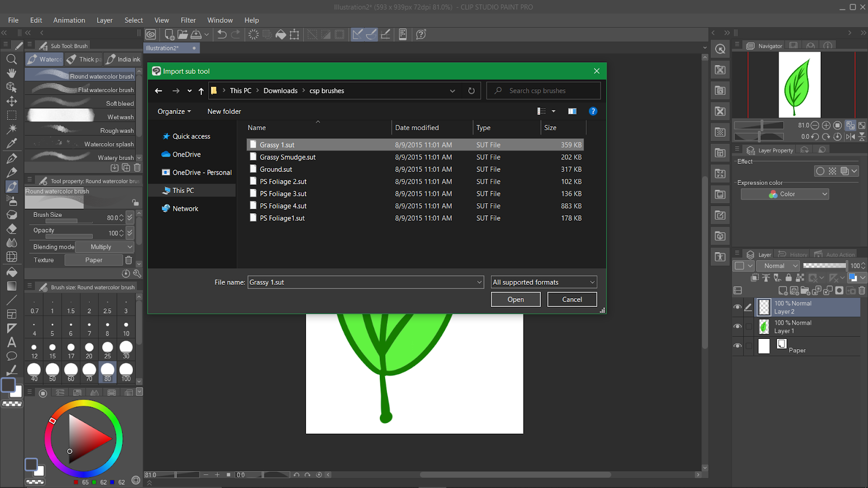The width and height of the screenshot is (868, 488).
Task: Go up one folder level
Action: point(201,91)
